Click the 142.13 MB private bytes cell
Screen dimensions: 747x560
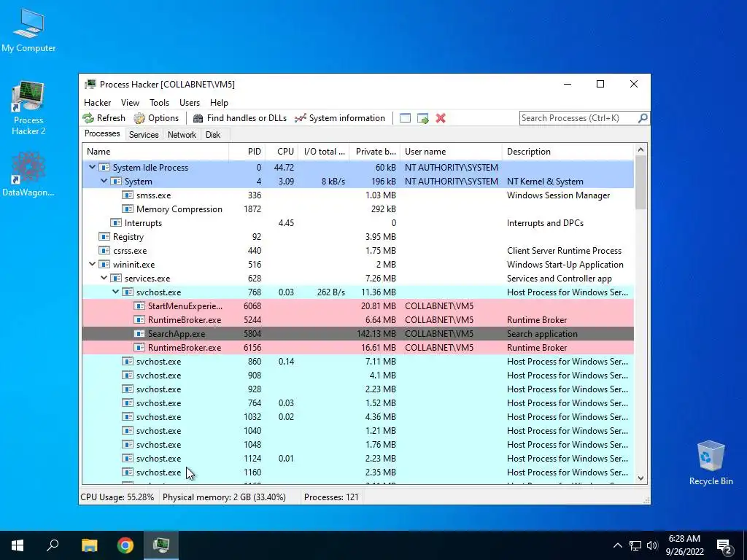376,333
